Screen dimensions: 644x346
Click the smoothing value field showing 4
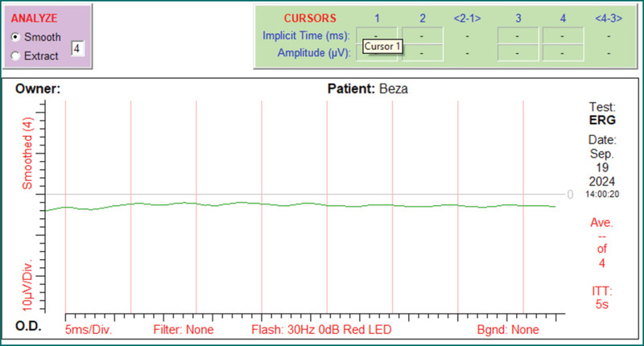(76, 48)
